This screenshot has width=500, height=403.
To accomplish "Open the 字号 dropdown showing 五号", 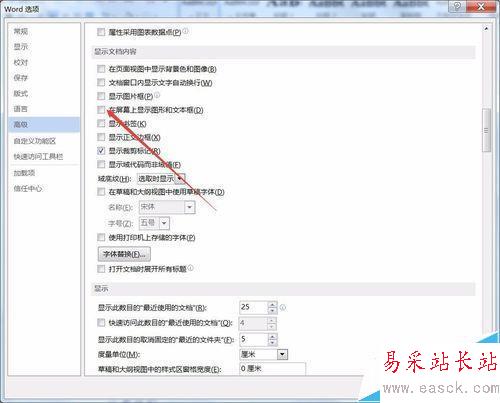I will 164,223.
